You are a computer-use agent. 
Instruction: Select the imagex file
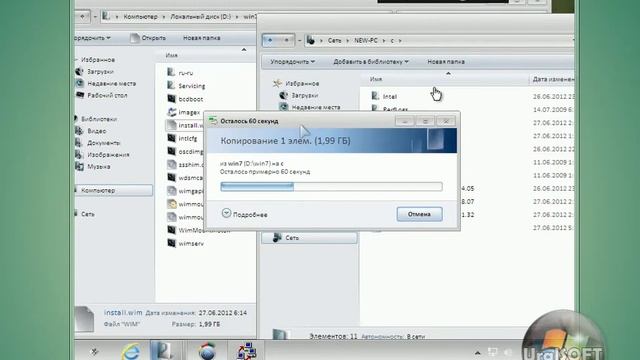click(x=184, y=112)
